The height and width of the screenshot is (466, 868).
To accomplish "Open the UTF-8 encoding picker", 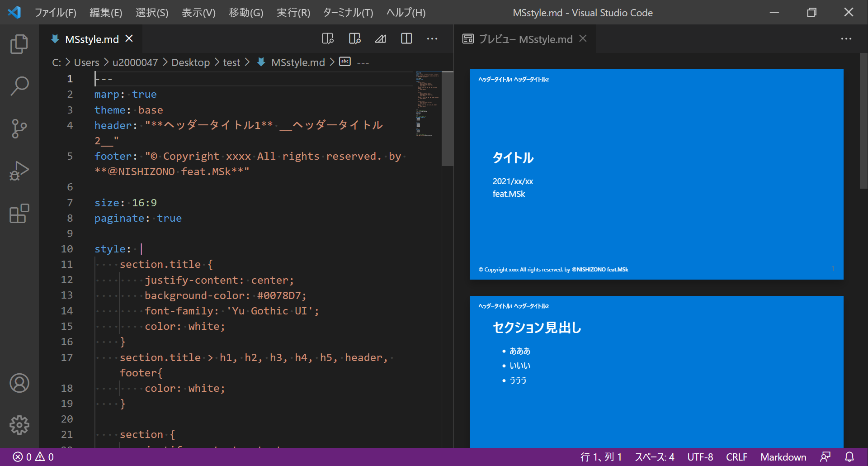I will [x=700, y=457].
